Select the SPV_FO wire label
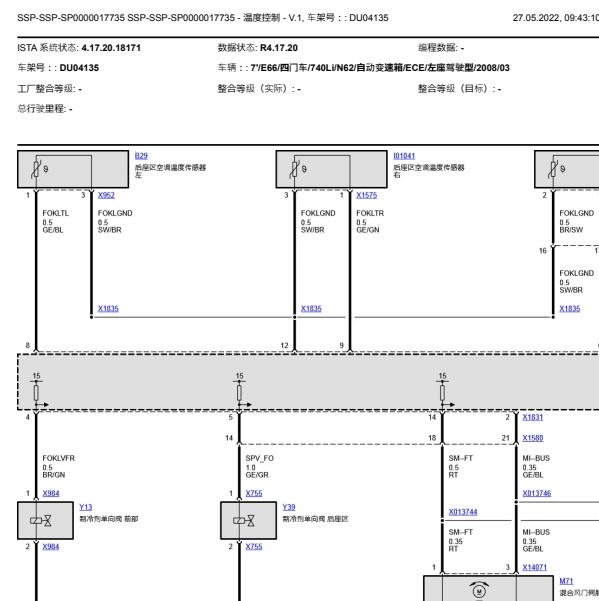 pos(259,458)
